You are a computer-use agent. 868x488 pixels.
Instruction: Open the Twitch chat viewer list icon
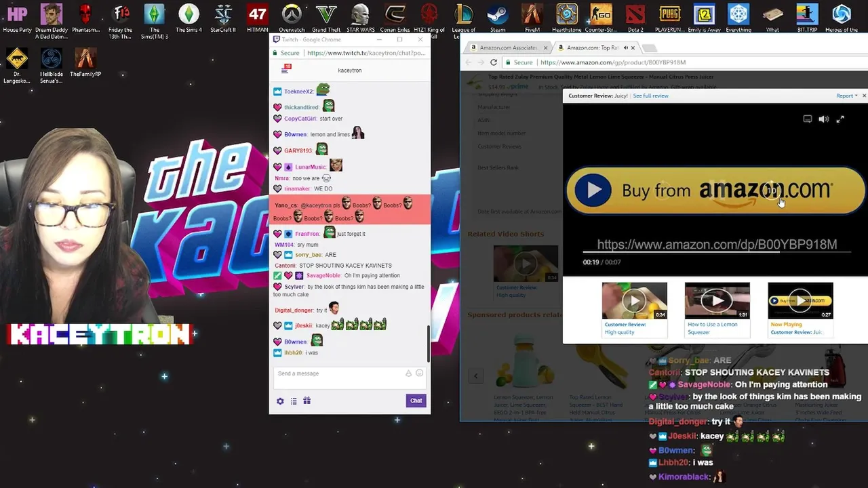(294, 401)
